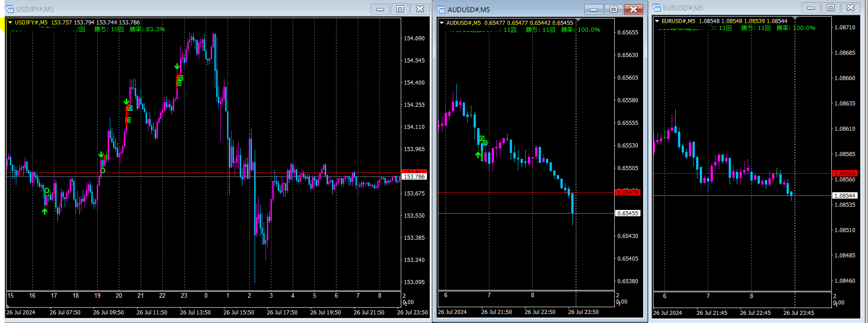Click 154.110 on the USDJPY price scale
868x323 pixels.
point(414,127)
